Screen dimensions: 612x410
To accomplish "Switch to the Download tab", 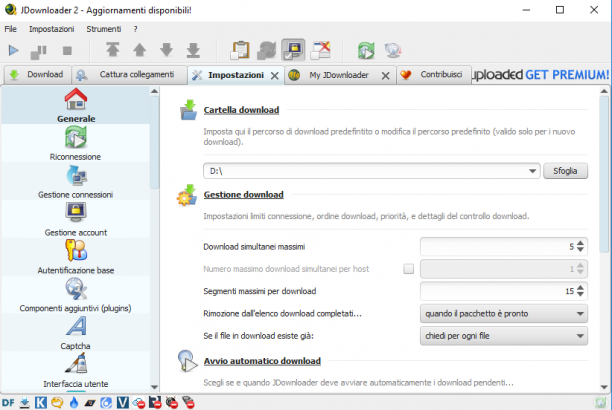I will coord(37,75).
